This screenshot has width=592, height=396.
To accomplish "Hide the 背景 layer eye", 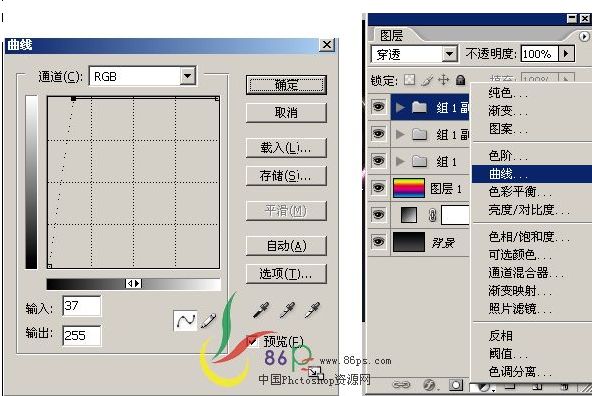I will (x=379, y=242).
